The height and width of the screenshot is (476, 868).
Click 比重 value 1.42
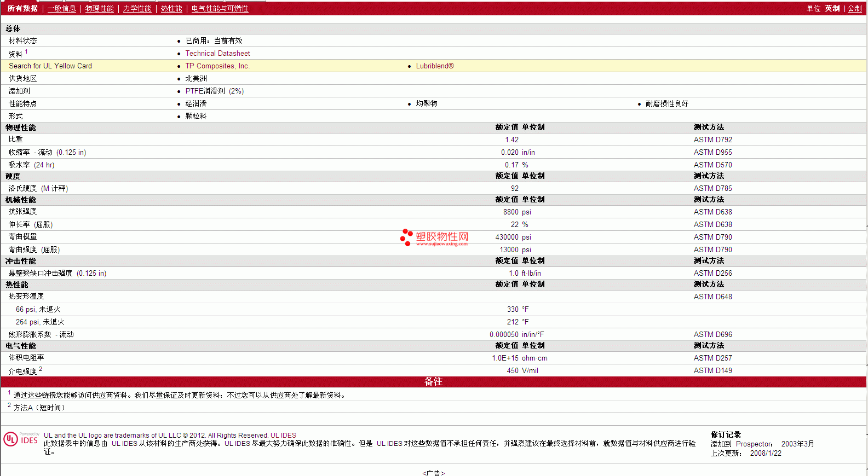coord(511,140)
